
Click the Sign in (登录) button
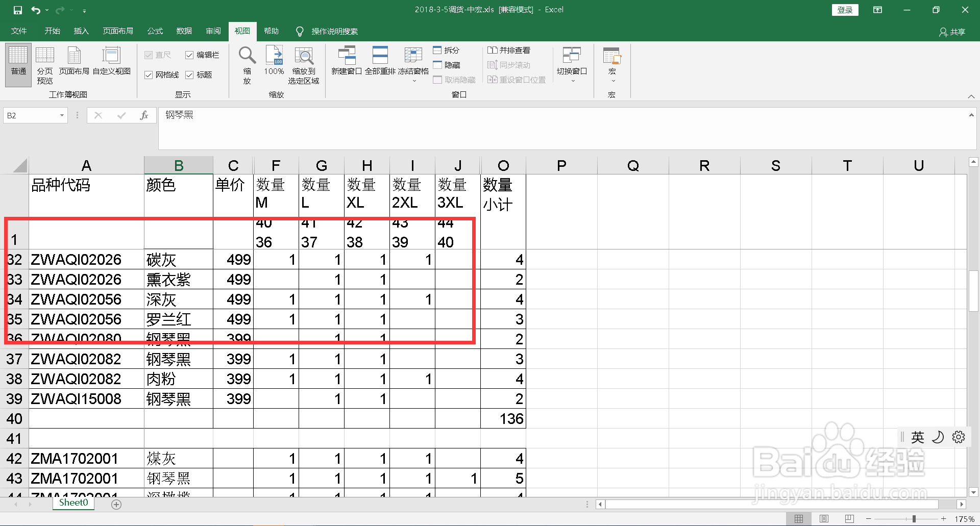pyautogui.click(x=845, y=10)
